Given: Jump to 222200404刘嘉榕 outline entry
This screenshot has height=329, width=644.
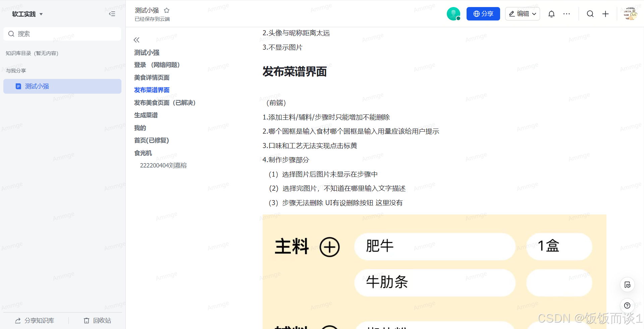Looking at the screenshot, I should (x=163, y=166).
